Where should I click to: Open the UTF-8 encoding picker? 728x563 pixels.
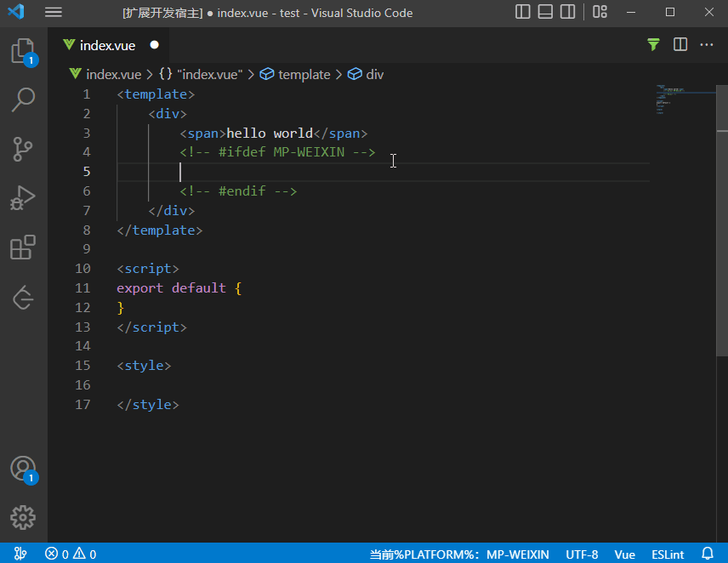pyautogui.click(x=582, y=554)
